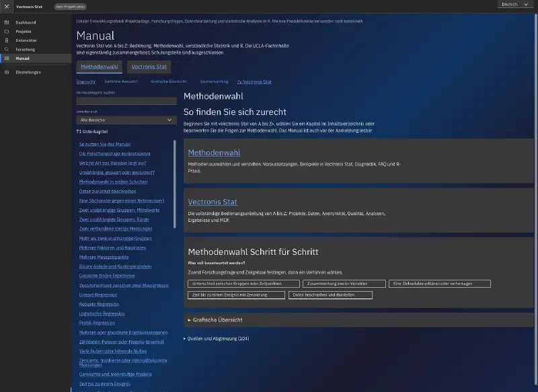The height and width of the screenshot is (392, 538).
Task: Go to the Quellenumfang sub-tab
Action: coord(214,81)
